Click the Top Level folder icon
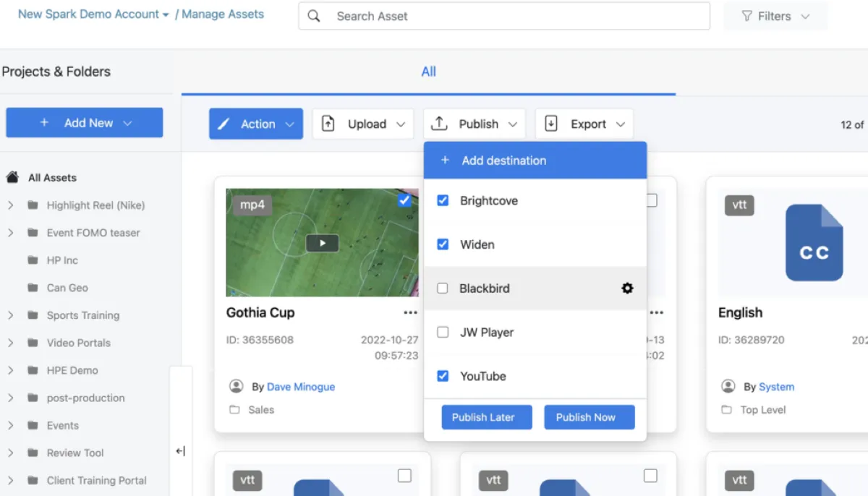 (726, 410)
